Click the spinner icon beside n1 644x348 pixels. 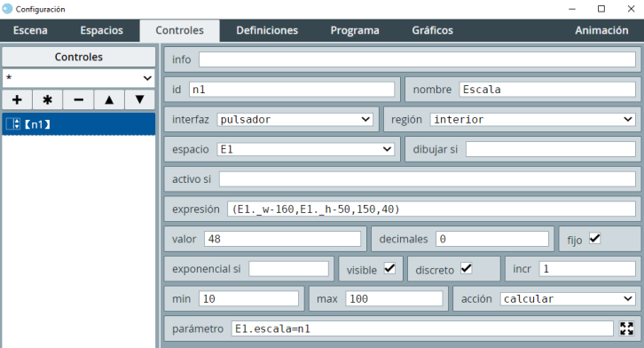12,124
